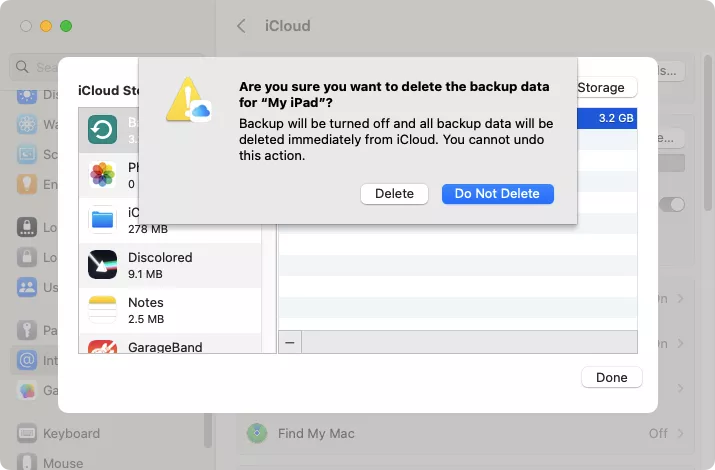
Task: Select the iCloud Drive folder icon
Action: [x=103, y=220]
